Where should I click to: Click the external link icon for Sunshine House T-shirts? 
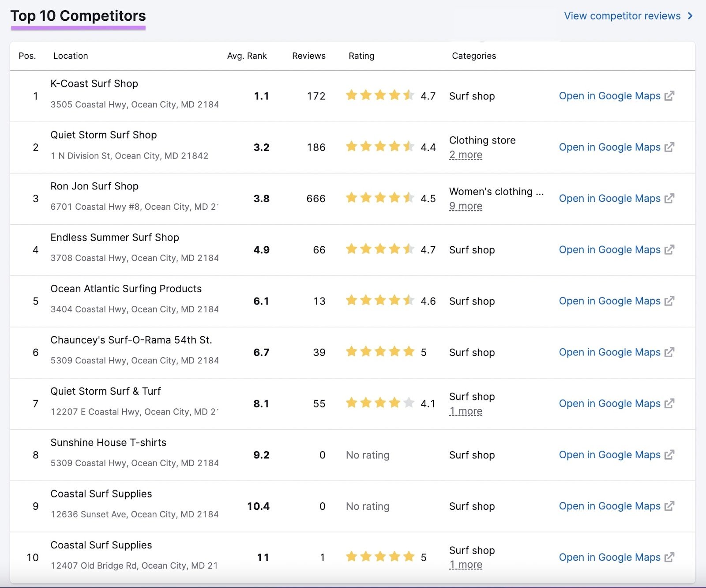[x=670, y=454]
